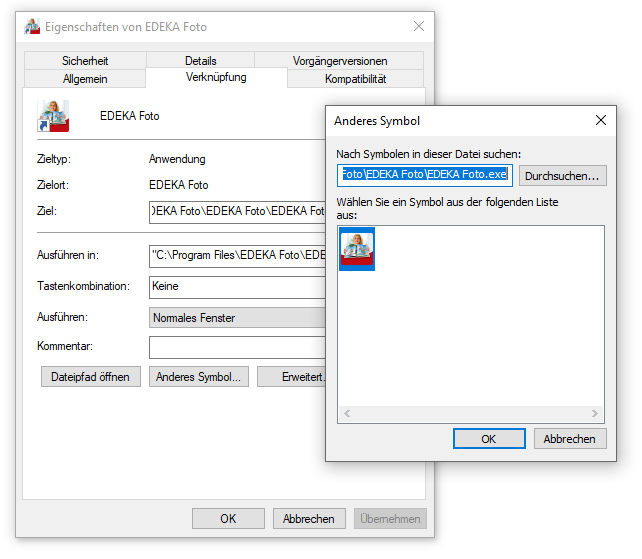Select the Kompatibilität tab
The height and width of the screenshot is (559, 642).
[355, 79]
